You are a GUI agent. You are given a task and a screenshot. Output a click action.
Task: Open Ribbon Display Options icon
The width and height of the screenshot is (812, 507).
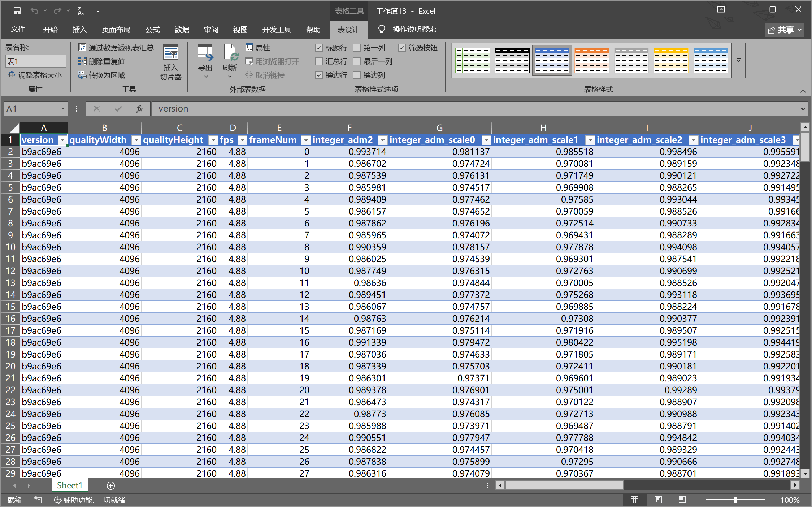[721, 10]
